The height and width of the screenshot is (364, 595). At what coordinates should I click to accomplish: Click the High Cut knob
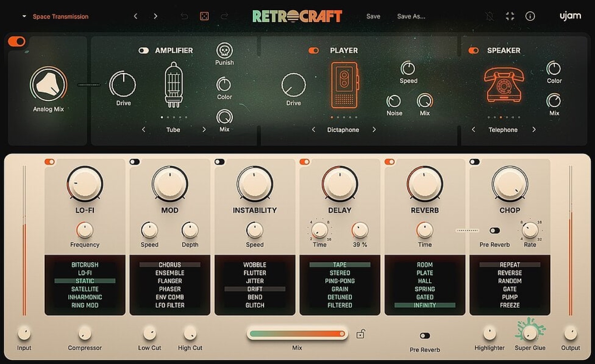click(190, 334)
